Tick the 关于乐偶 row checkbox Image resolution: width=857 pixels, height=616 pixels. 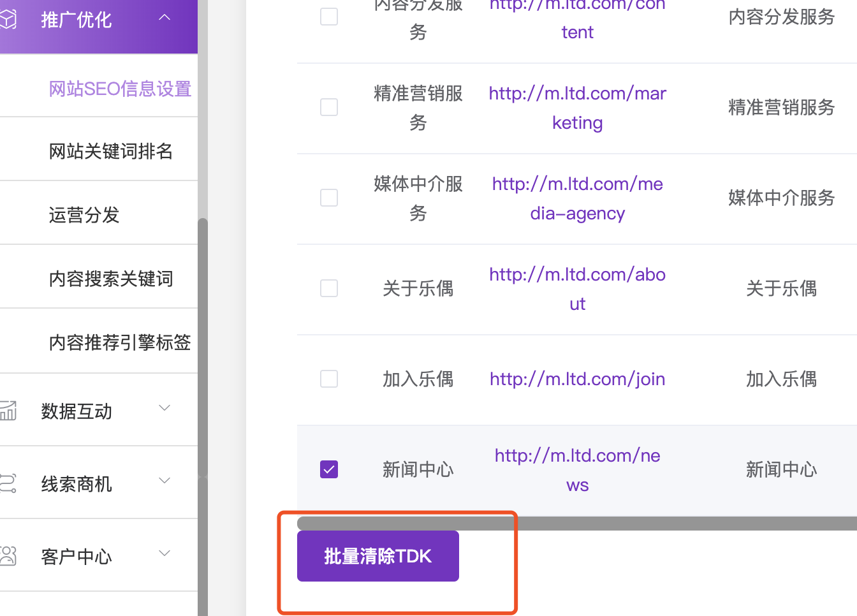point(329,289)
